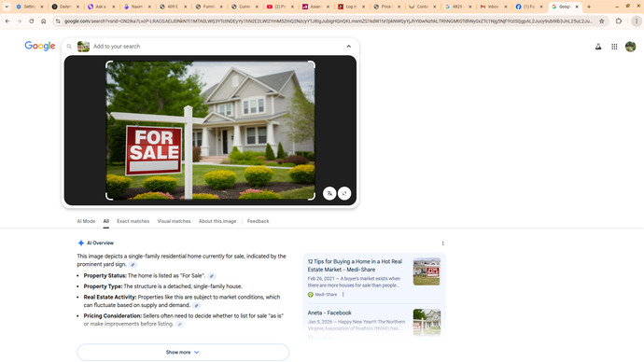Image resolution: width=644 pixels, height=362 pixels.
Task: Close the active Google tab
Action: tap(577, 7)
